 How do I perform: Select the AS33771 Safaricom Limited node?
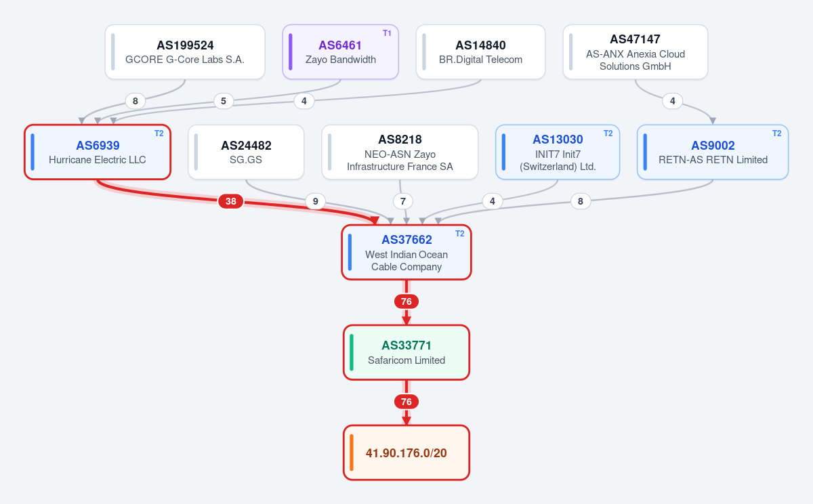(406, 352)
